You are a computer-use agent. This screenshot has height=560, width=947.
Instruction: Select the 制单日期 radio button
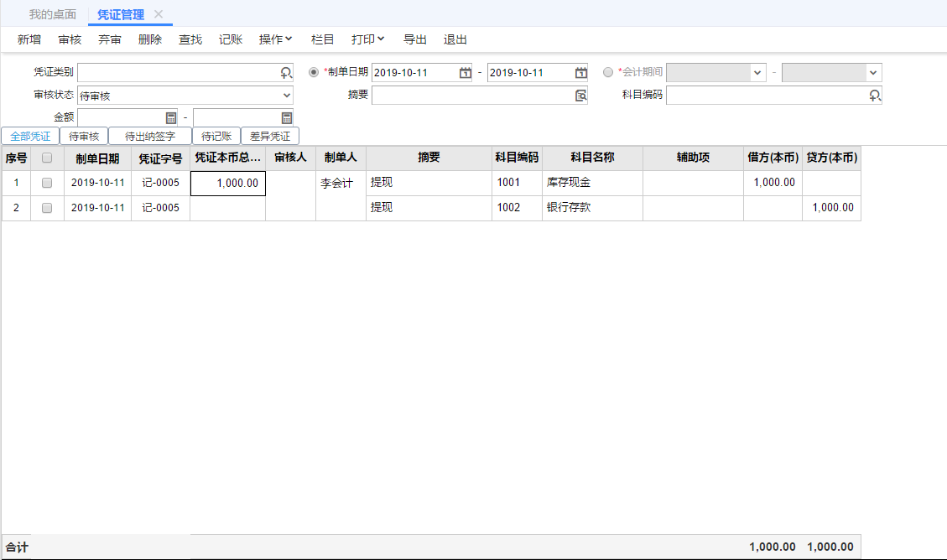(x=315, y=72)
